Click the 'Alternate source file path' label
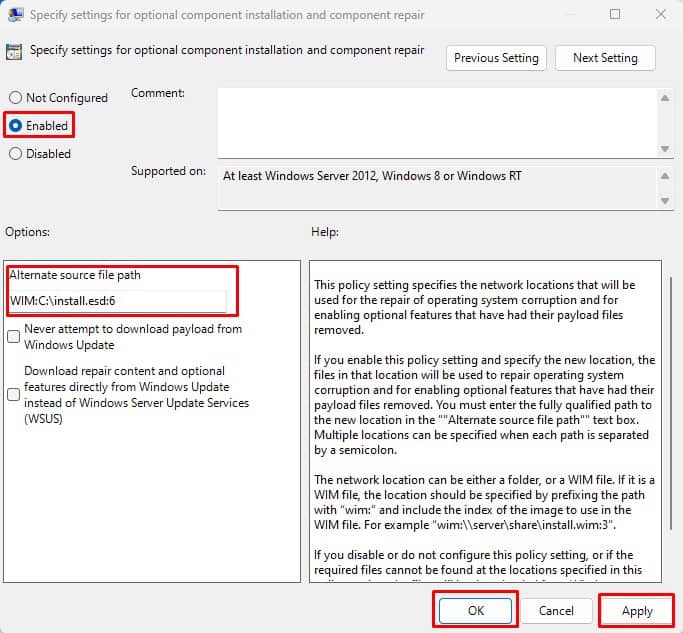This screenshot has width=683, height=633. point(75,275)
